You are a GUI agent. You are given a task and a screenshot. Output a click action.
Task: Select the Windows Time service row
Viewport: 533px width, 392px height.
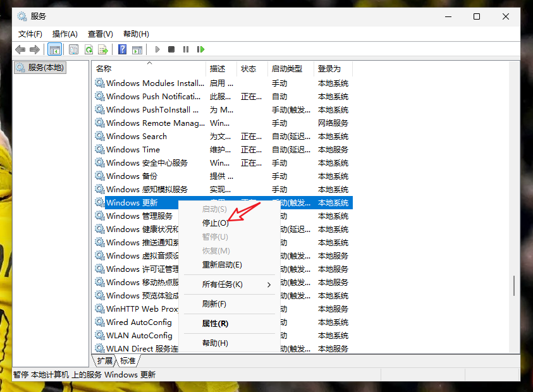(x=223, y=150)
